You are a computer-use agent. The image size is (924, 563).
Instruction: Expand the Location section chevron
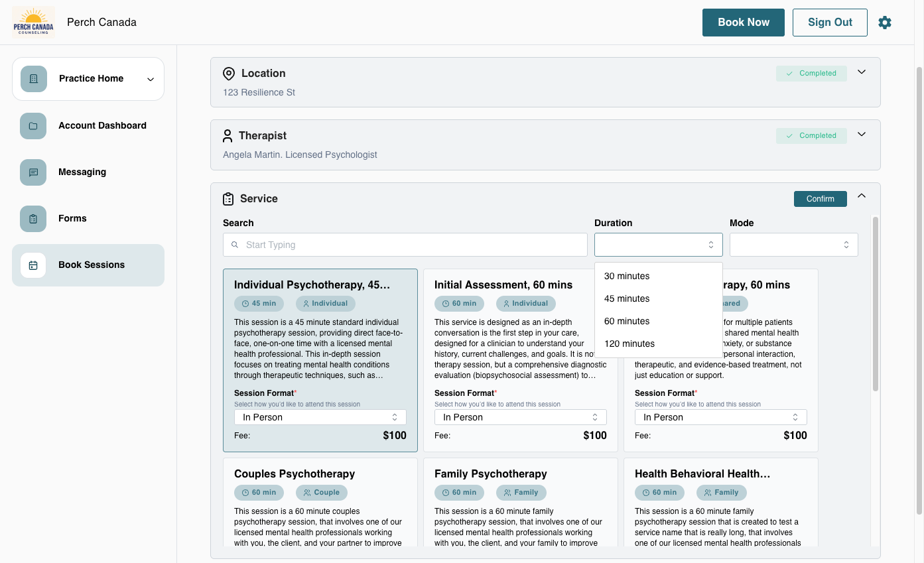[862, 72]
